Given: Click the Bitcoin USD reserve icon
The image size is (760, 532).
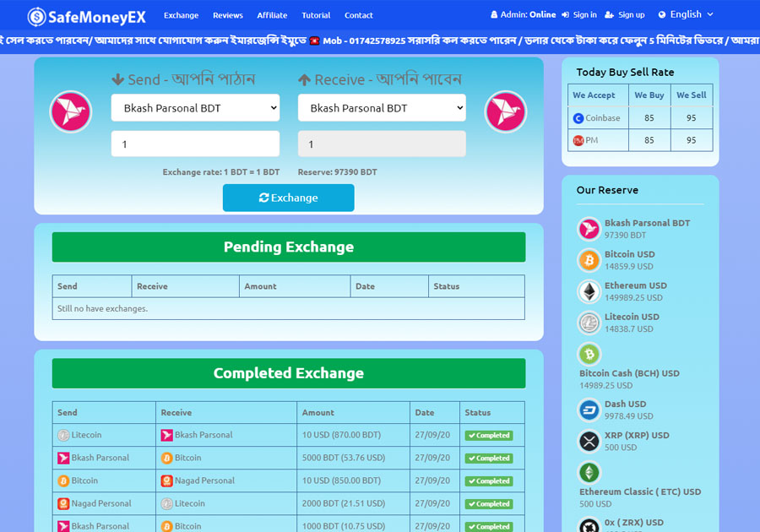Looking at the screenshot, I should coord(589,260).
